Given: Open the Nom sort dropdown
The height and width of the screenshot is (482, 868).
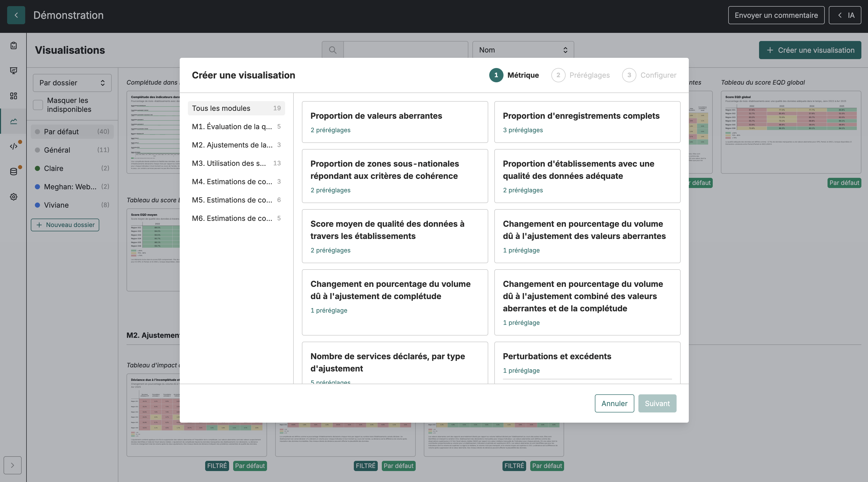Looking at the screenshot, I should [523, 50].
